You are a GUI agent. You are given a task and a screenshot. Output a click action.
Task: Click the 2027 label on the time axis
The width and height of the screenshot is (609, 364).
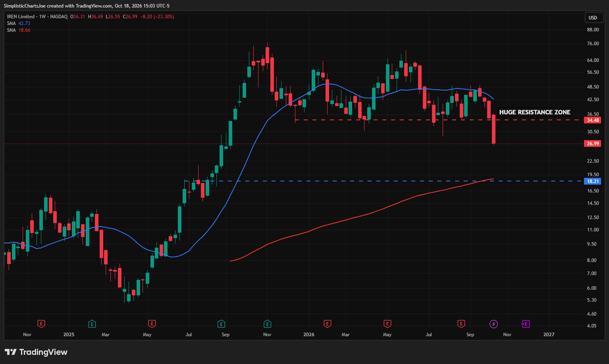click(x=549, y=335)
